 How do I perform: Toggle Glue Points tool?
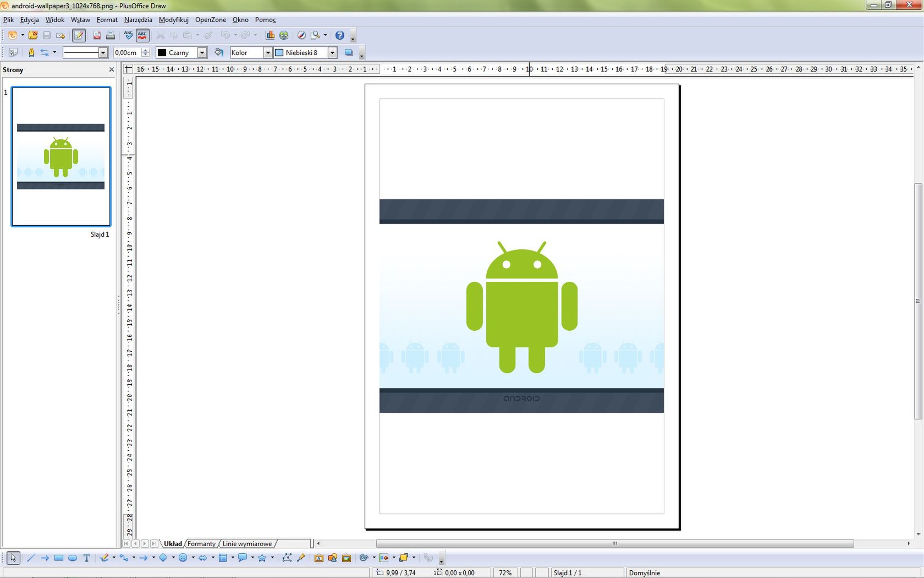[x=301, y=558]
